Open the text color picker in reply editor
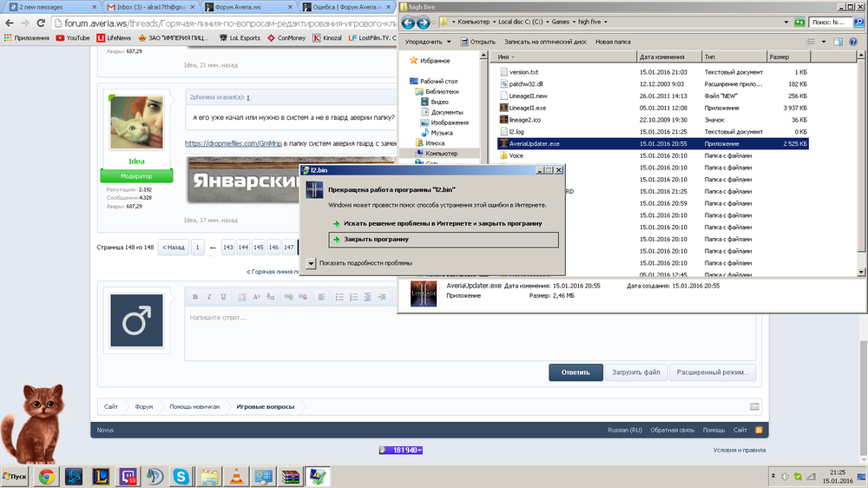This screenshot has width=868, height=488. click(x=242, y=297)
